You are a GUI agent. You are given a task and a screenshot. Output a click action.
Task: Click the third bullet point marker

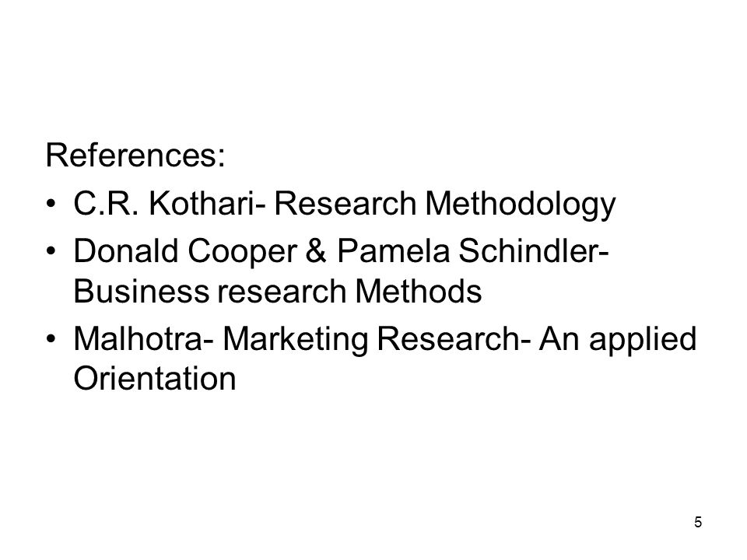[51, 340]
